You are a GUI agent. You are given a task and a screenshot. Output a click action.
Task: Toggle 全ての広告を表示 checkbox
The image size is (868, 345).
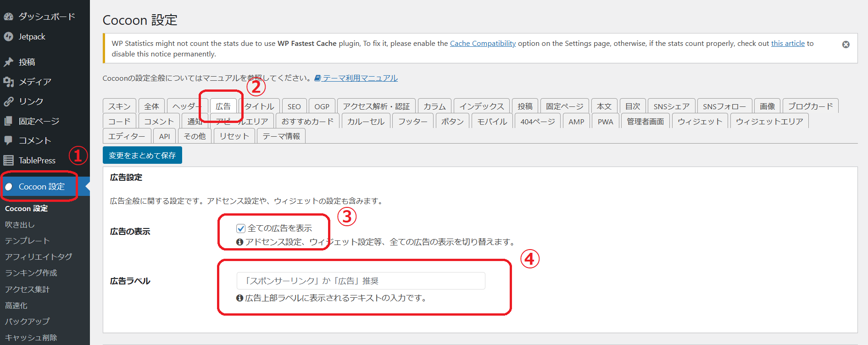(241, 228)
